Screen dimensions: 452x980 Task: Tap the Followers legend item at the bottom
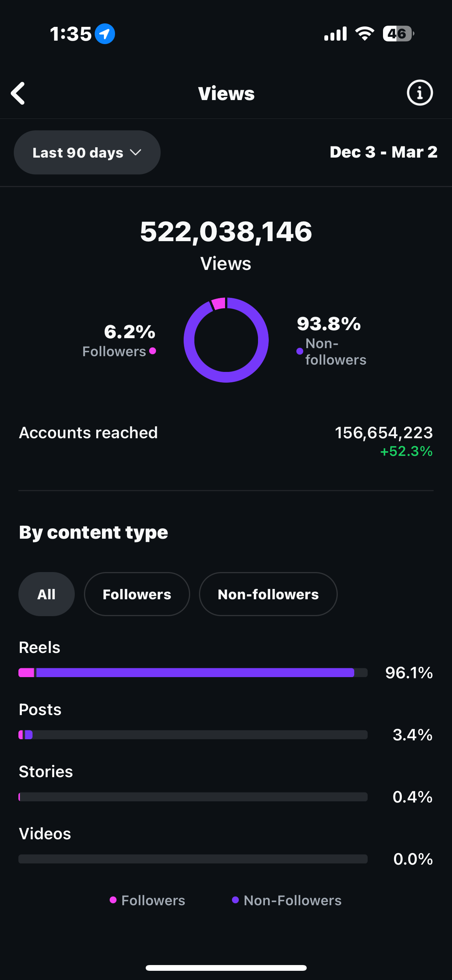[148, 900]
